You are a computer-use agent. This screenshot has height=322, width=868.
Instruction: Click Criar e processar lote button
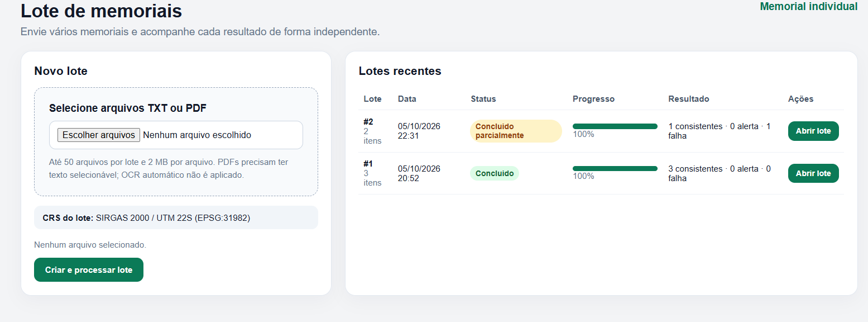[x=89, y=270]
